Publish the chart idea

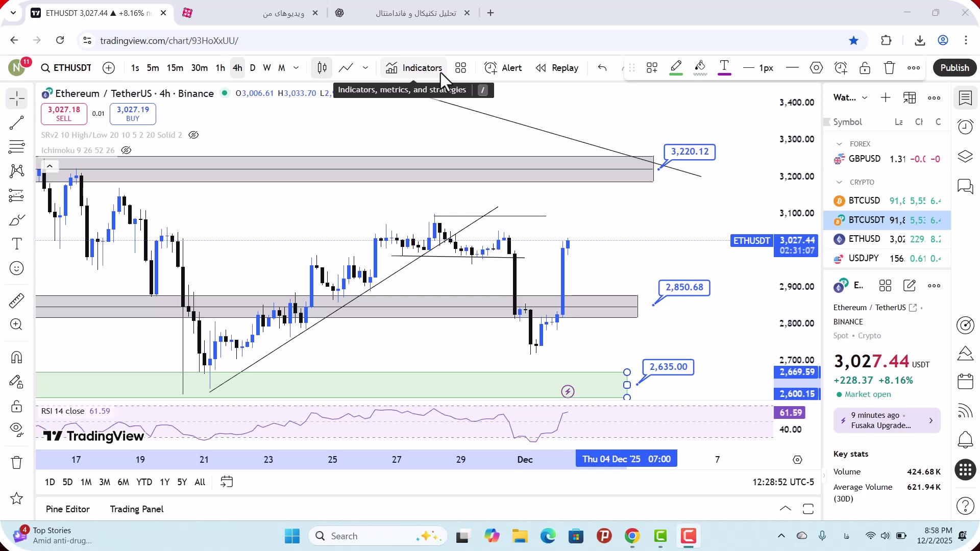(x=954, y=68)
